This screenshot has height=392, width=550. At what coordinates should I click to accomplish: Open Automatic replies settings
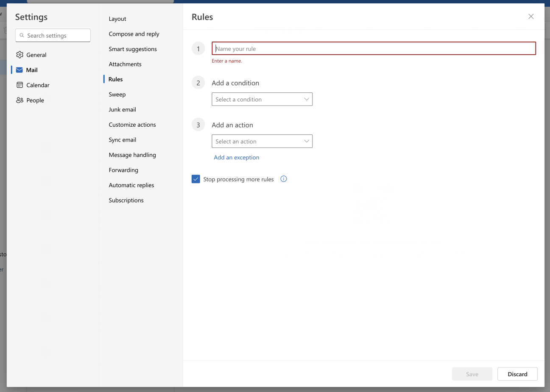[x=131, y=185]
